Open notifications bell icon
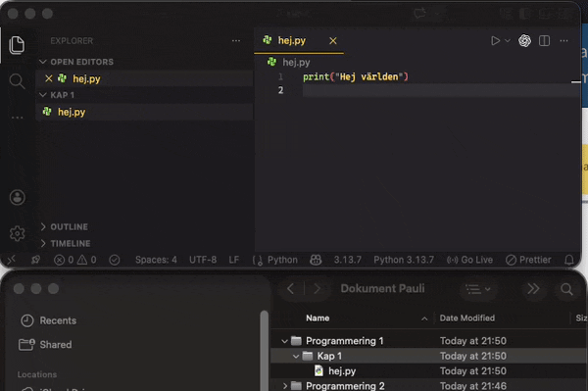Viewport: 588px width, 391px height. pyautogui.click(x=568, y=260)
